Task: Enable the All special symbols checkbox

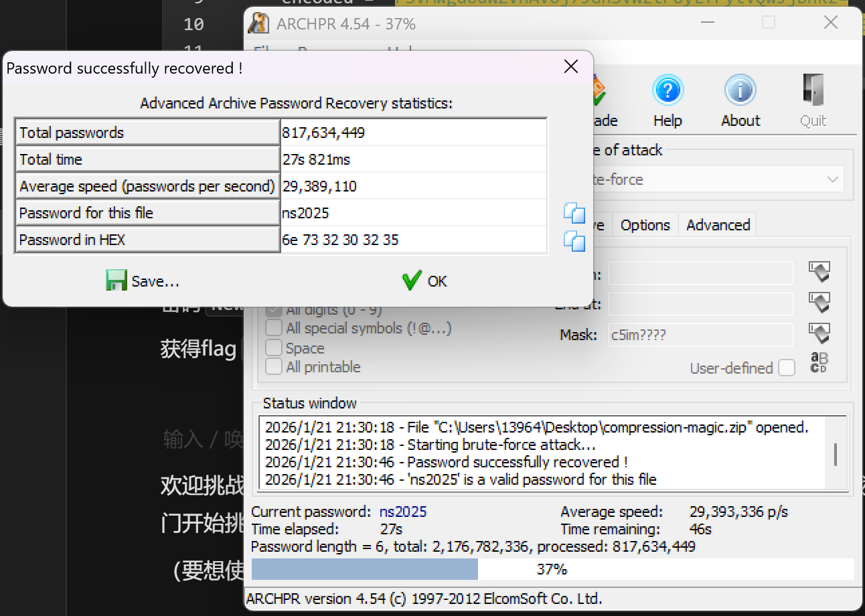Action: coord(274,328)
